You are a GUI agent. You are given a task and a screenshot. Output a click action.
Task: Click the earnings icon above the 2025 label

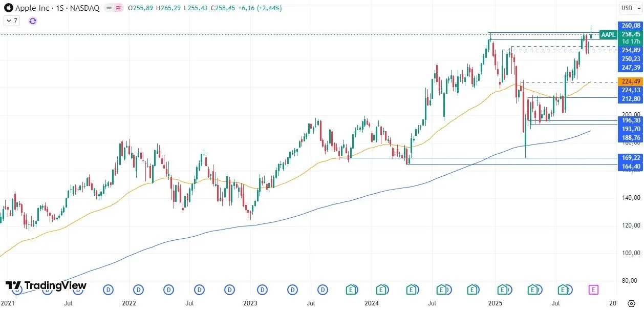pyautogui.click(x=503, y=290)
